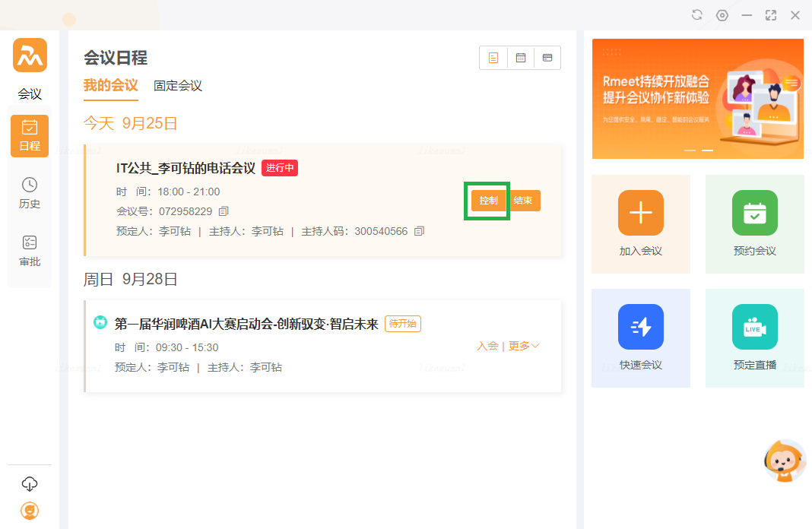Screen dimensions: 812x529
Task: Click the refresh icon in title bar
Action: (697, 15)
